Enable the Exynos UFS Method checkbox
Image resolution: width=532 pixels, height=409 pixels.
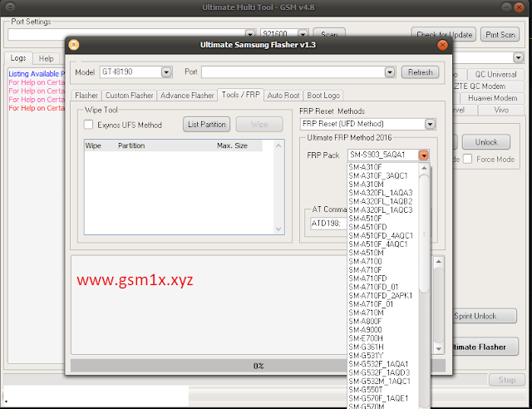pos(89,125)
